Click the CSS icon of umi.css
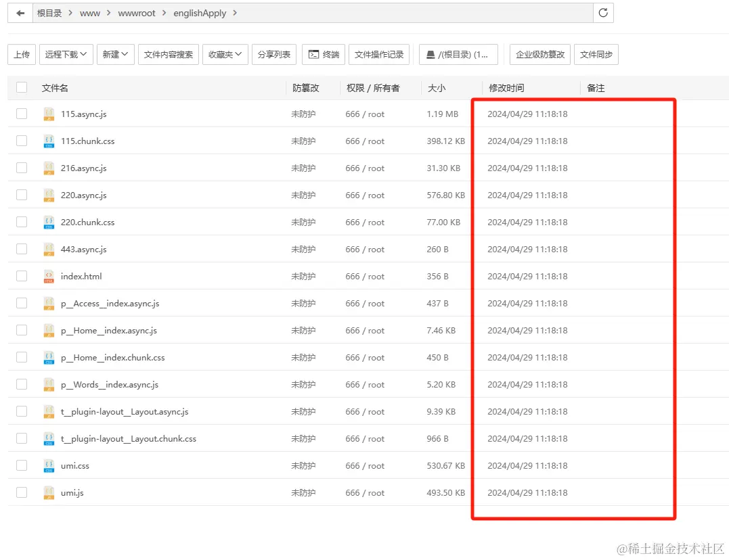This screenshot has width=729, height=560. (x=49, y=466)
